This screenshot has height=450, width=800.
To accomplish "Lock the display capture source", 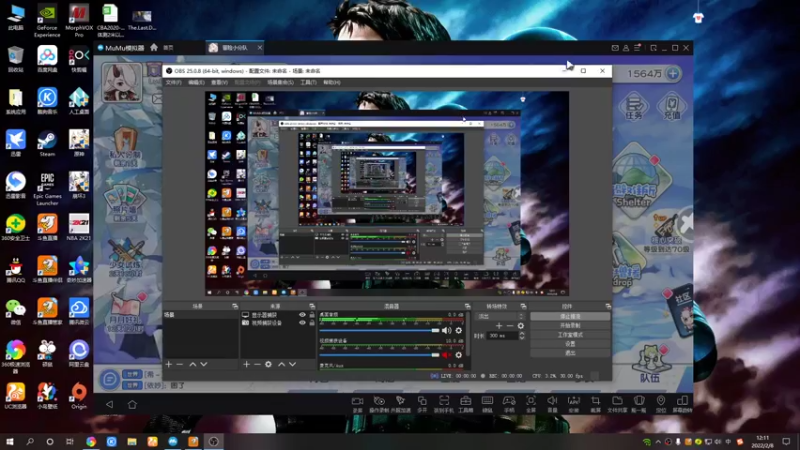I will click(312, 315).
